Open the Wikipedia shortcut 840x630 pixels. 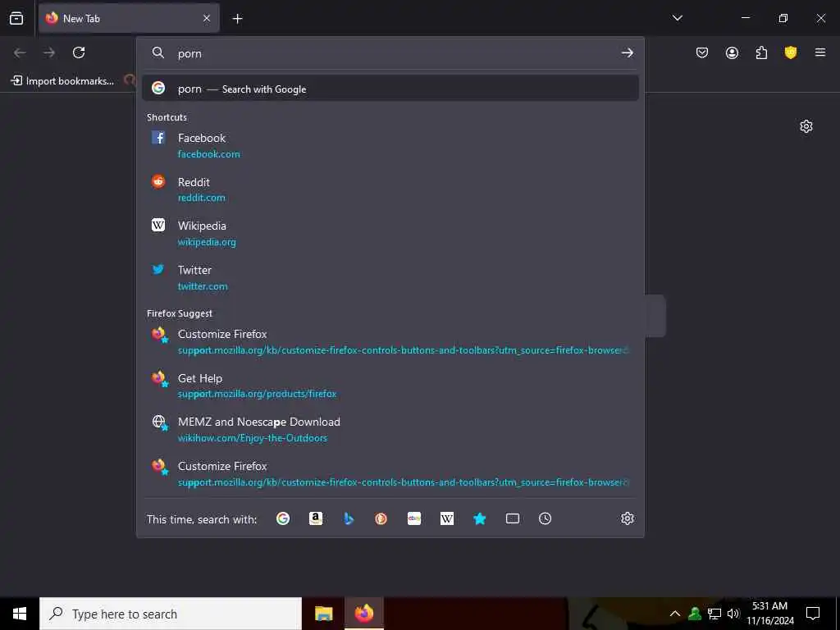(390, 233)
